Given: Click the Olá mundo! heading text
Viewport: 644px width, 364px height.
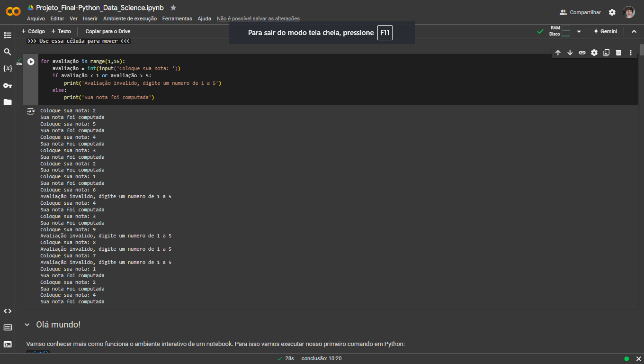Looking at the screenshot, I should [x=58, y=325].
